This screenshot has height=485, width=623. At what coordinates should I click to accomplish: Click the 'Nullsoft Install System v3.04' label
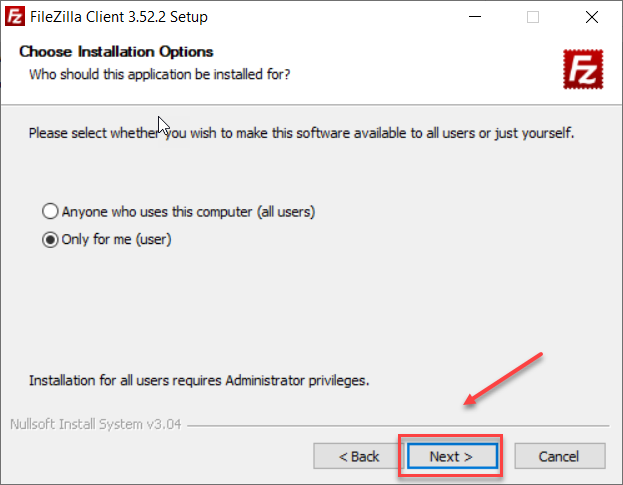tap(95, 423)
